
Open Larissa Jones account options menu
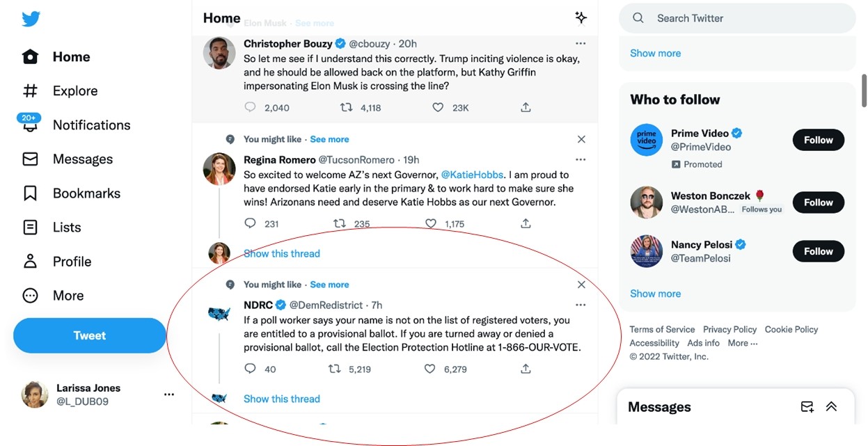(169, 395)
